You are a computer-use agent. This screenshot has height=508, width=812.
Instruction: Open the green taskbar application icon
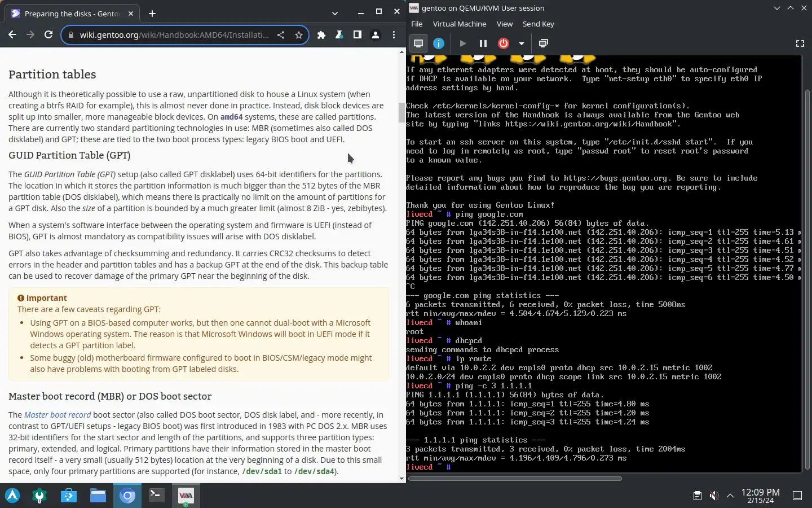coord(39,496)
